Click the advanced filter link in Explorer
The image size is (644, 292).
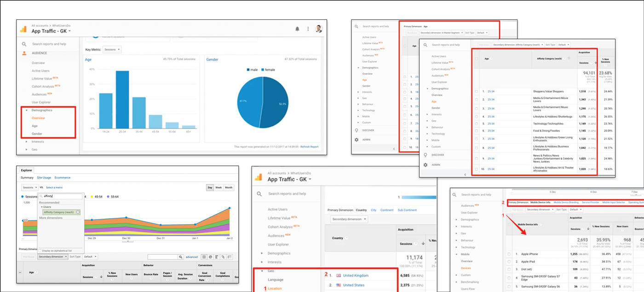pyautogui.click(x=191, y=257)
